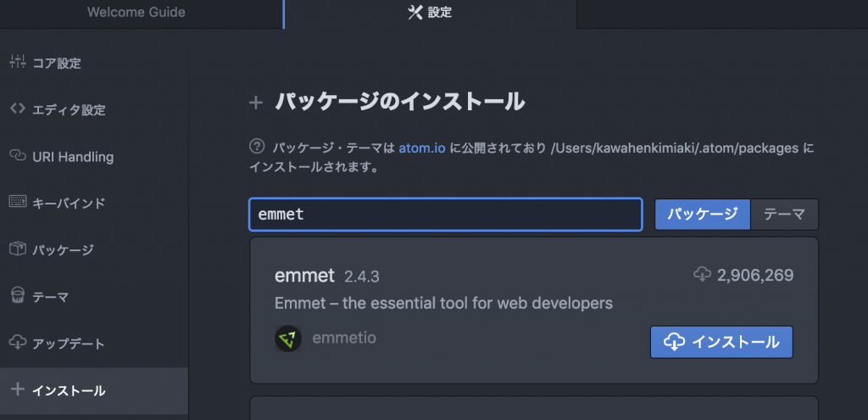Open the アップデート sidebar section
The width and height of the screenshot is (868, 420).
94,344
